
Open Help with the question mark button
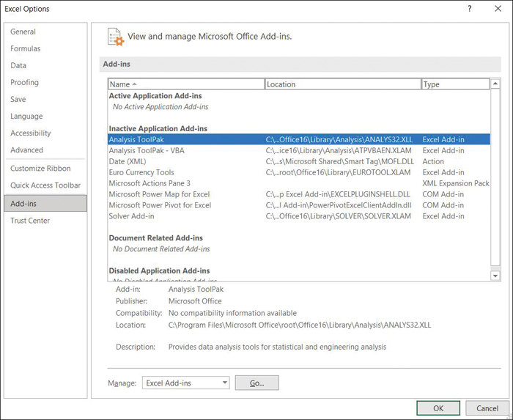click(470, 9)
